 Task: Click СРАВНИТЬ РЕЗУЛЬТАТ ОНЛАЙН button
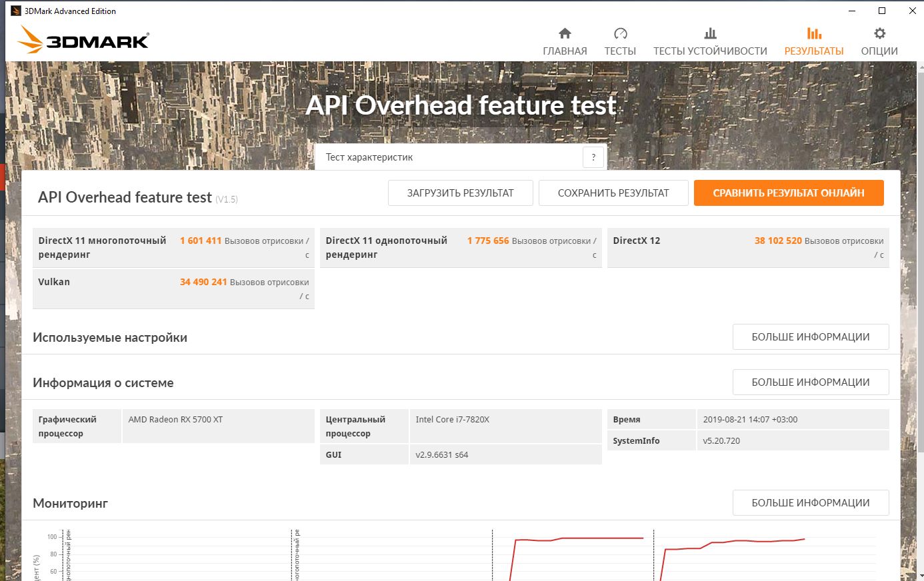[x=789, y=193]
